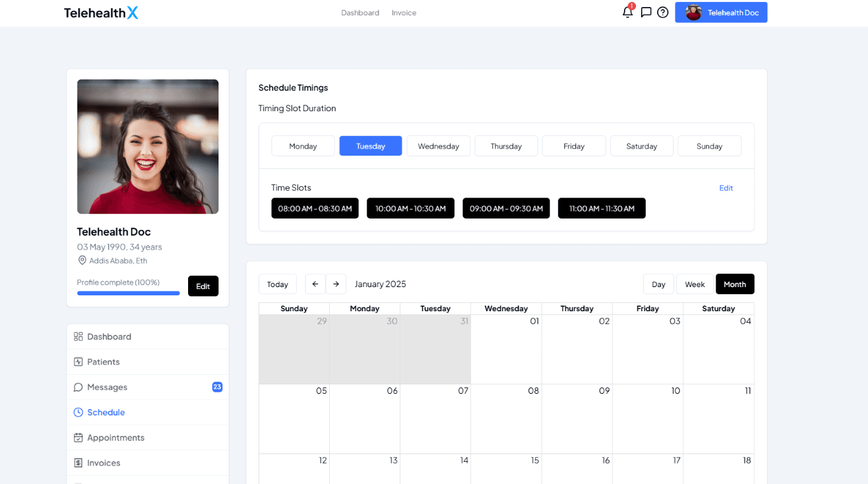Select the 11:00 AM - 11:30 AM slot

click(602, 208)
